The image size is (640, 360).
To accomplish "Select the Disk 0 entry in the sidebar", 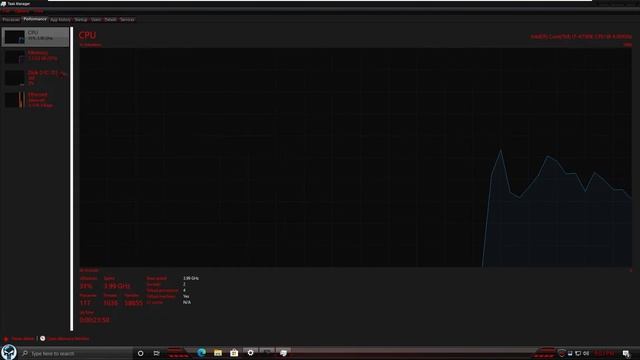I will [x=36, y=77].
